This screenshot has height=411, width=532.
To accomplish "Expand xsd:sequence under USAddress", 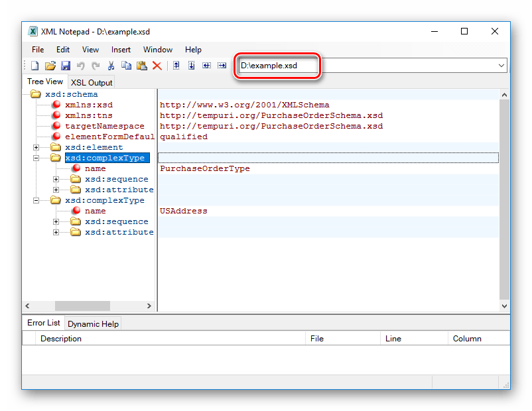I will click(56, 221).
